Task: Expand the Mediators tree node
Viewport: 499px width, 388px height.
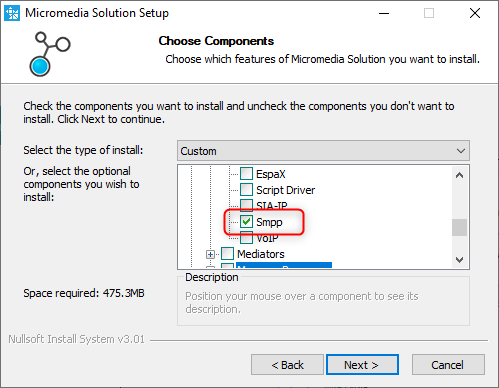Action: click(x=210, y=254)
